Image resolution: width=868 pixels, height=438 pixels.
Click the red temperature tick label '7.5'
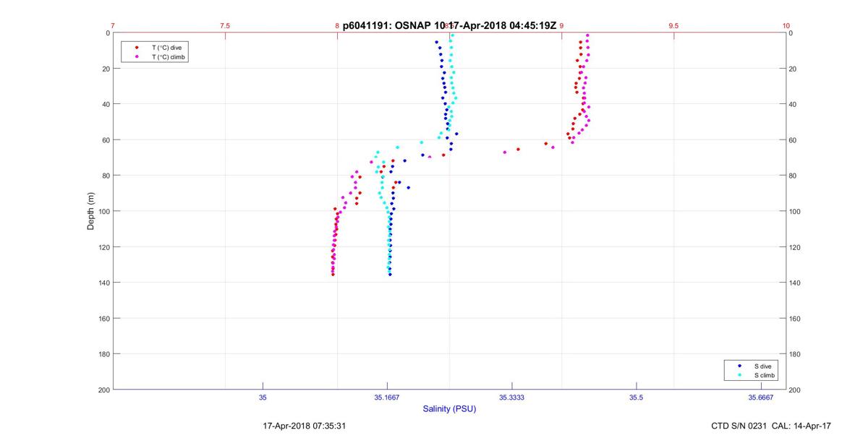coord(225,25)
